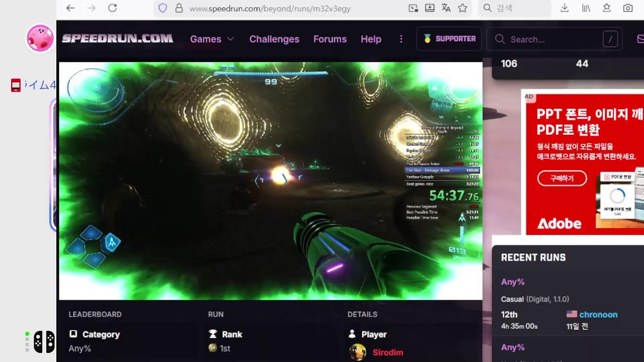
Task: Reload the page with the refresh icon
Action: point(113,8)
